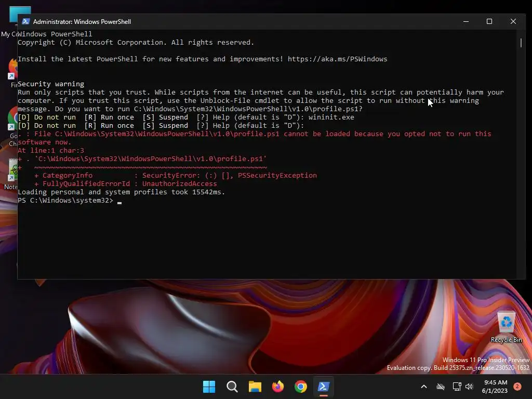Show hidden system tray icons chevron
Viewport: 532px width, 399px height.
[x=424, y=387]
